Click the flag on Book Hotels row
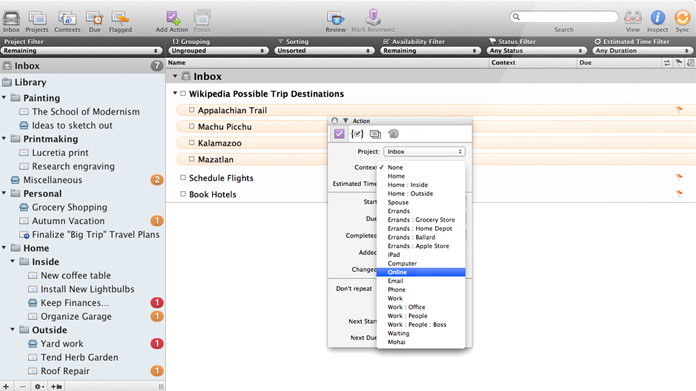This screenshot has width=696, height=391. 679,193
